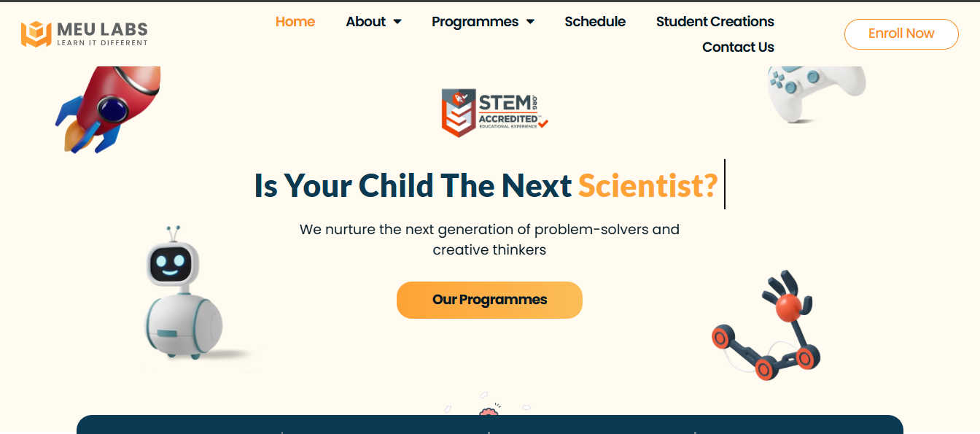Click the white game controller image
Image resolution: width=980 pixels, height=434 pixels.
(x=817, y=93)
